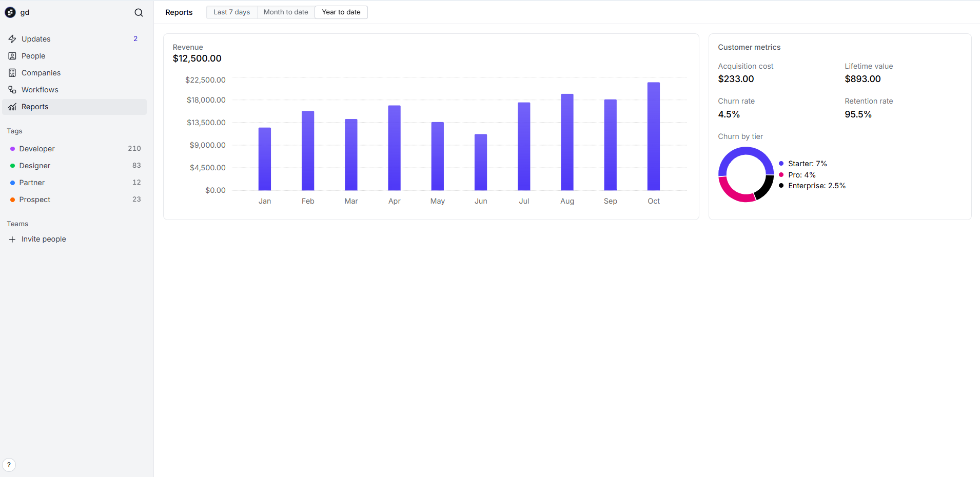
Task: Click the $22,500.00 axis label
Action: pyautogui.click(x=205, y=80)
